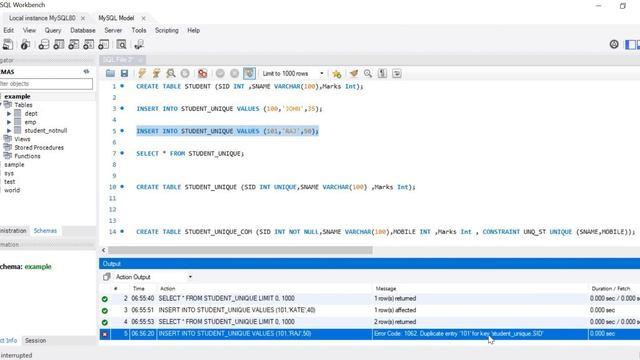Select the world schema
The width and height of the screenshot is (640, 360).
12,190
